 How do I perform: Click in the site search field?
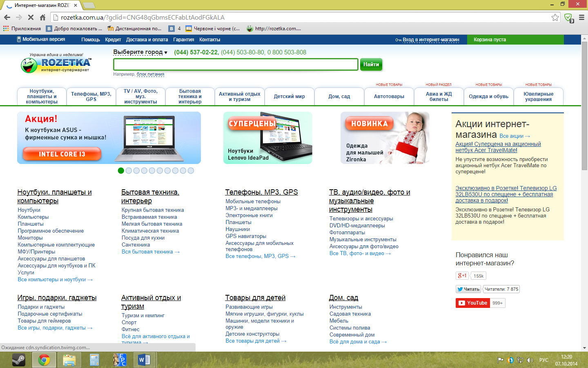pyautogui.click(x=236, y=65)
